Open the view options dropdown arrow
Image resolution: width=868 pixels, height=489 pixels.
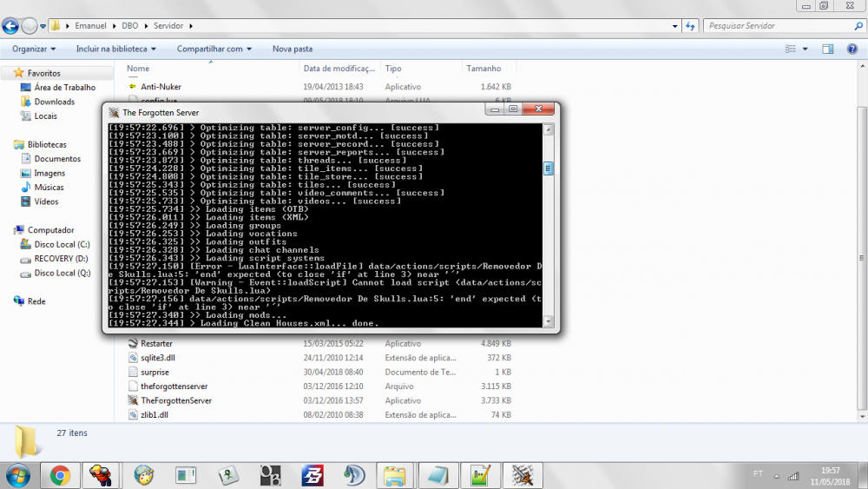point(805,49)
